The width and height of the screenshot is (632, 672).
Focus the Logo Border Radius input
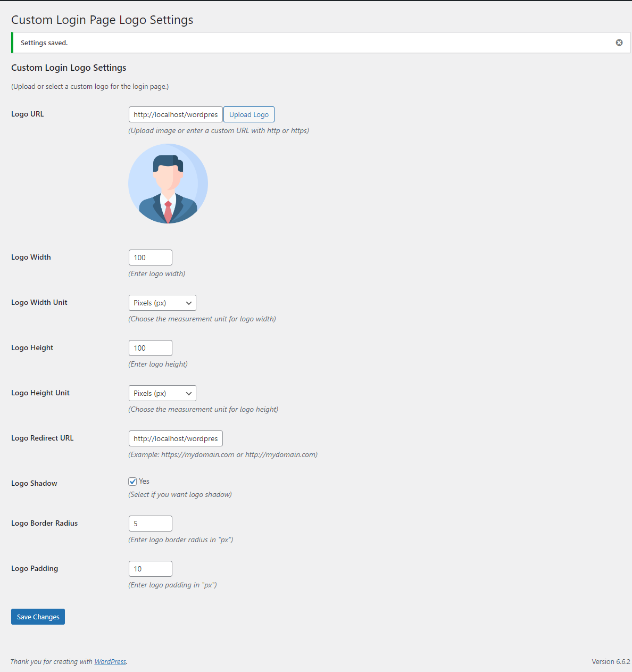[150, 523]
